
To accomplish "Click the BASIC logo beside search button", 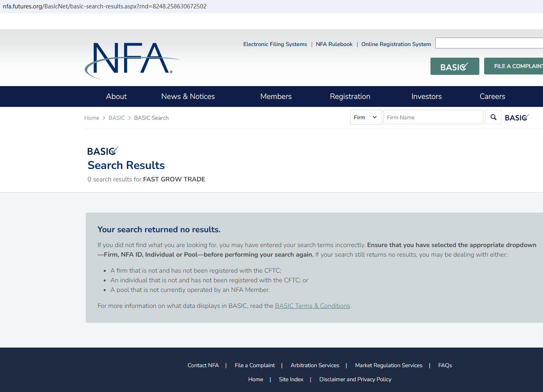I will (517, 118).
